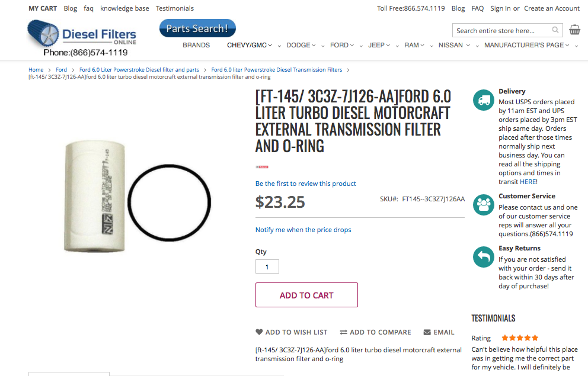Click the Delivery truck icon
The width and height of the screenshot is (588, 376).
483,100
